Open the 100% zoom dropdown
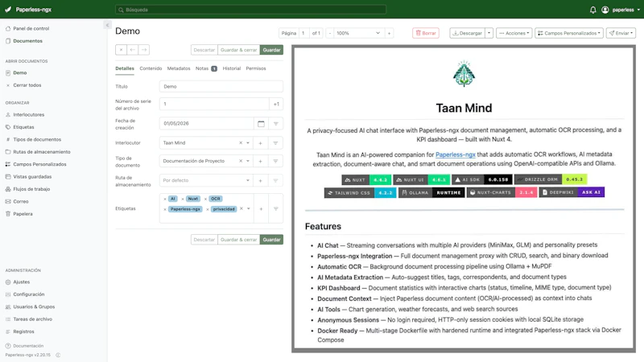The width and height of the screenshot is (644, 362). [357, 33]
